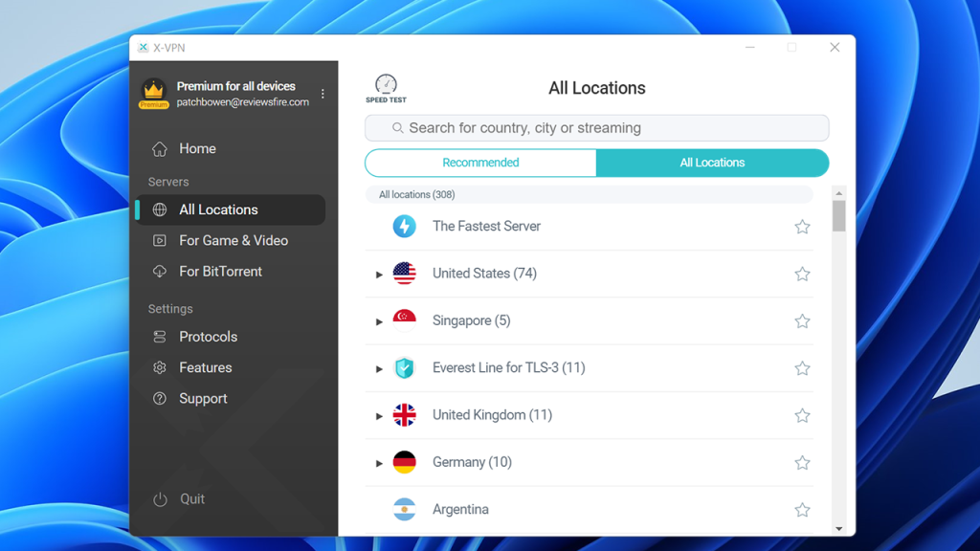The height and width of the screenshot is (551, 980).
Task: Quit the X-VPN application
Action: (x=180, y=499)
